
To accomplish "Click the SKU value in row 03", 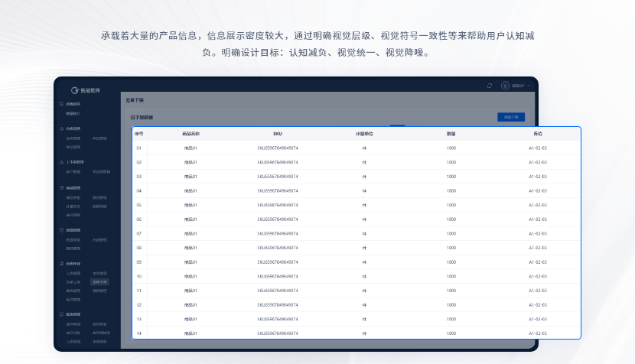I will tap(278, 177).
